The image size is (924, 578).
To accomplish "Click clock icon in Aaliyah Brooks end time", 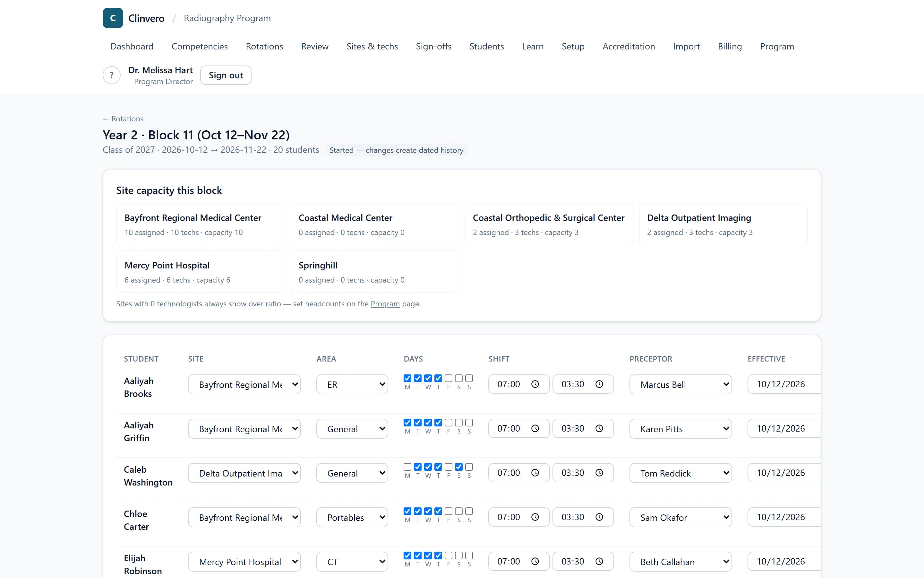I will click(599, 384).
